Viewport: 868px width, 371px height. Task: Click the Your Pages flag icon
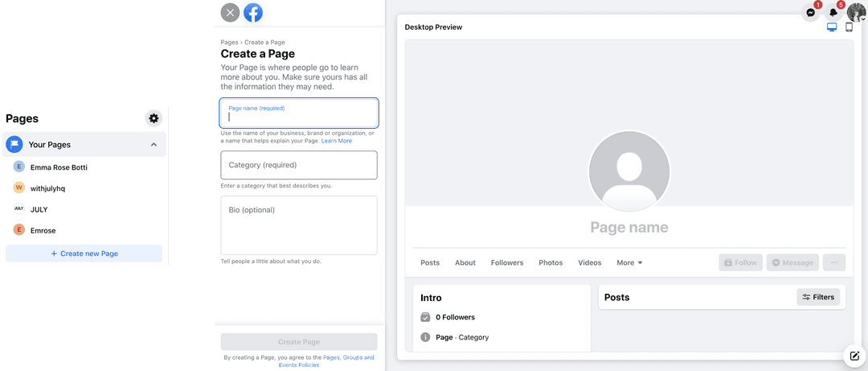14,145
